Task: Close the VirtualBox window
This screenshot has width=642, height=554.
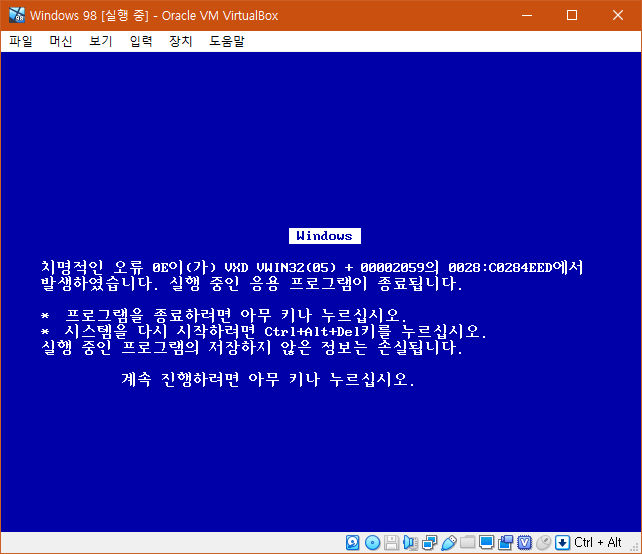Action: point(618,16)
